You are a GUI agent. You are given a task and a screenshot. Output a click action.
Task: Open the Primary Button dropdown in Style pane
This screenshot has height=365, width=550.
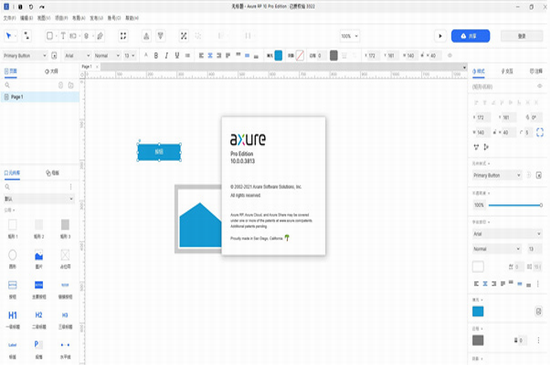pos(497,175)
